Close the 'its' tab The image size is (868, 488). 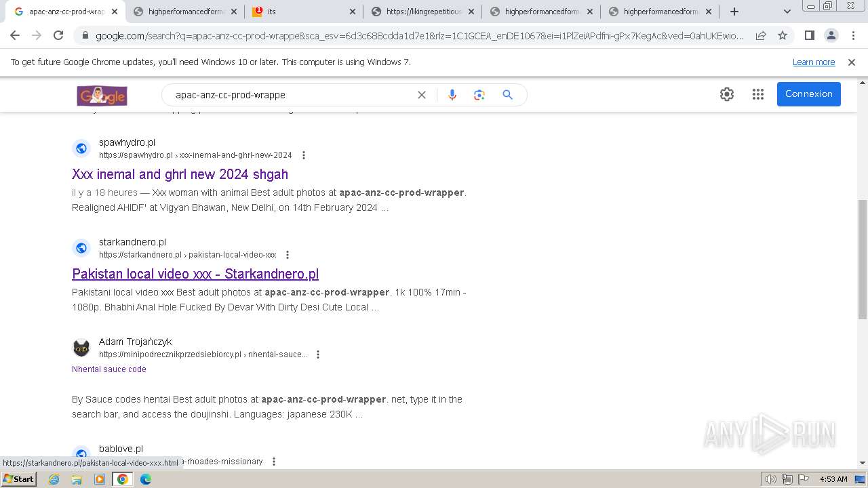pyautogui.click(x=352, y=12)
